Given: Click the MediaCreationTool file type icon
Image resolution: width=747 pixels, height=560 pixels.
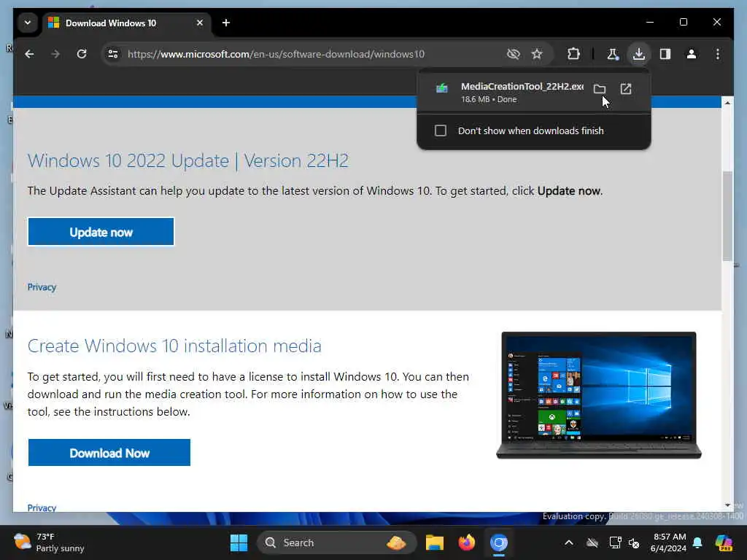Looking at the screenshot, I should [441, 88].
